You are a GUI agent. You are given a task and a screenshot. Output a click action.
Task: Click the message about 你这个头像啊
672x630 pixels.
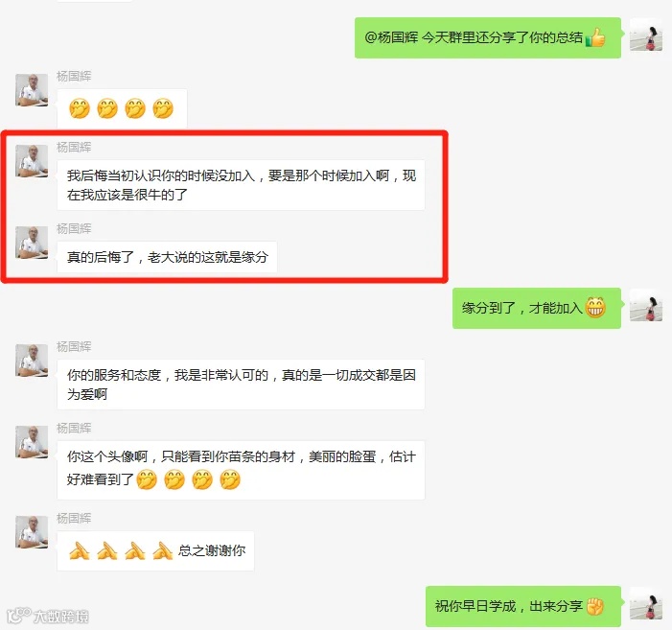pos(241,470)
